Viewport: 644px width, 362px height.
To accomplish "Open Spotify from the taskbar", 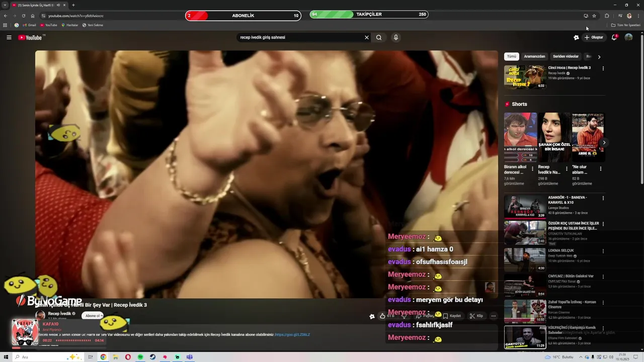I will click(140, 357).
